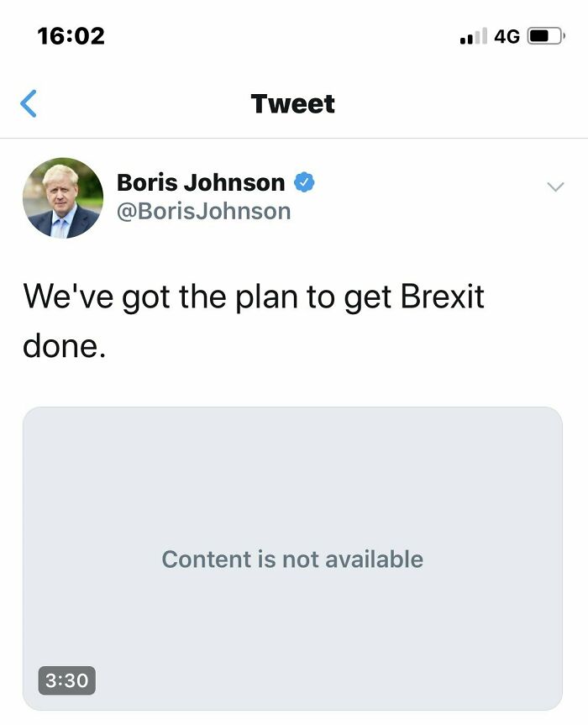
Task: Click the word done. in tweet
Action: coord(65,345)
